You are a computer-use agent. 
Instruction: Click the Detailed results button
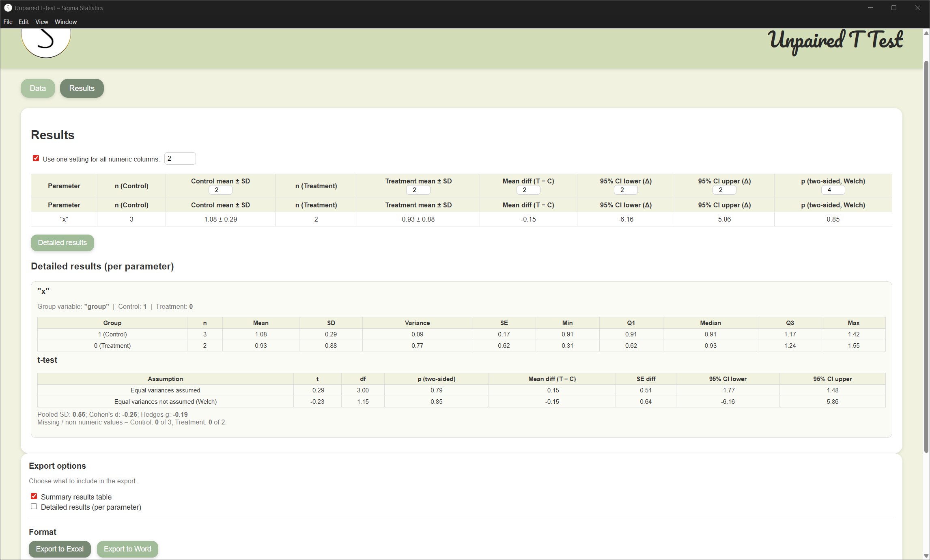point(62,243)
